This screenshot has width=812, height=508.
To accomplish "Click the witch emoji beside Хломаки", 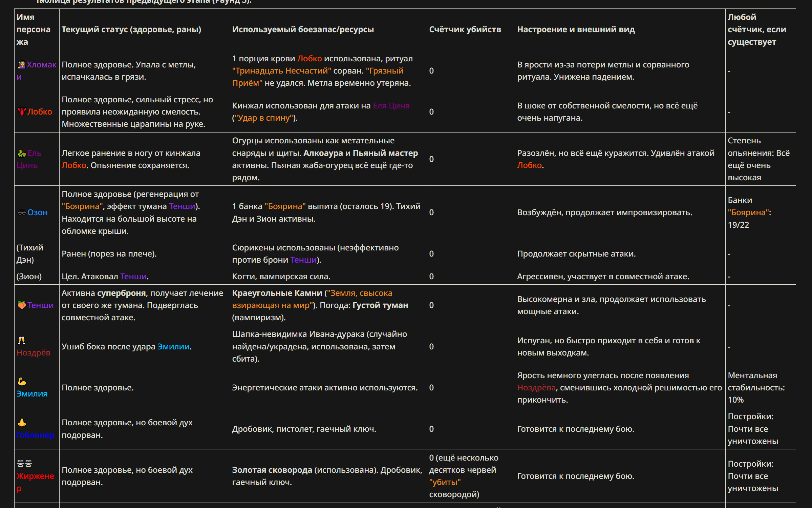I will [x=22, y=65].
